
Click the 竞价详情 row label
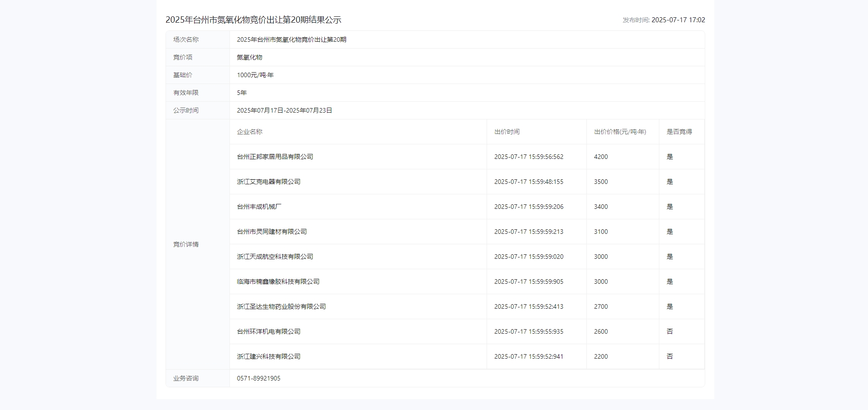click(x=185, y=244)
